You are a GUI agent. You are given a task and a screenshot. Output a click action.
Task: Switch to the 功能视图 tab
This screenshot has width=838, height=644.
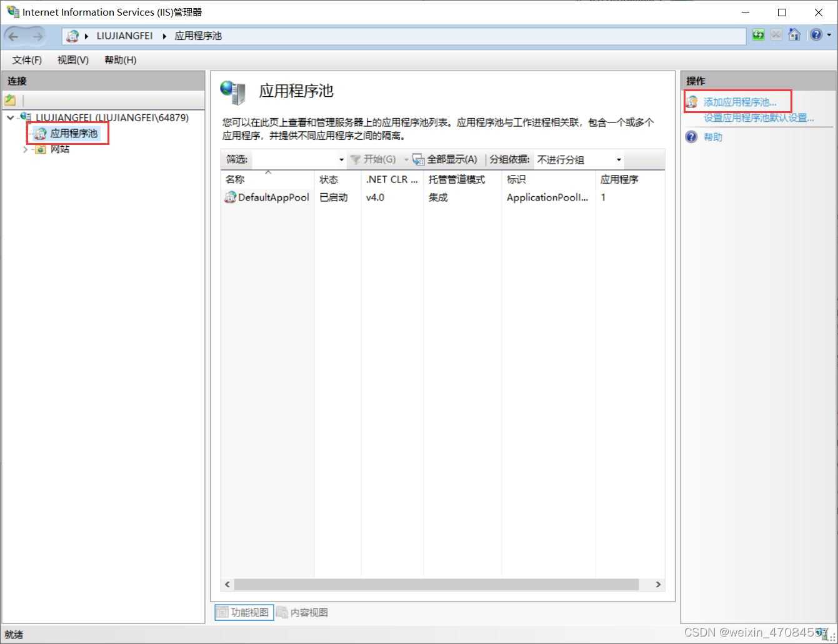click(244, 612)
